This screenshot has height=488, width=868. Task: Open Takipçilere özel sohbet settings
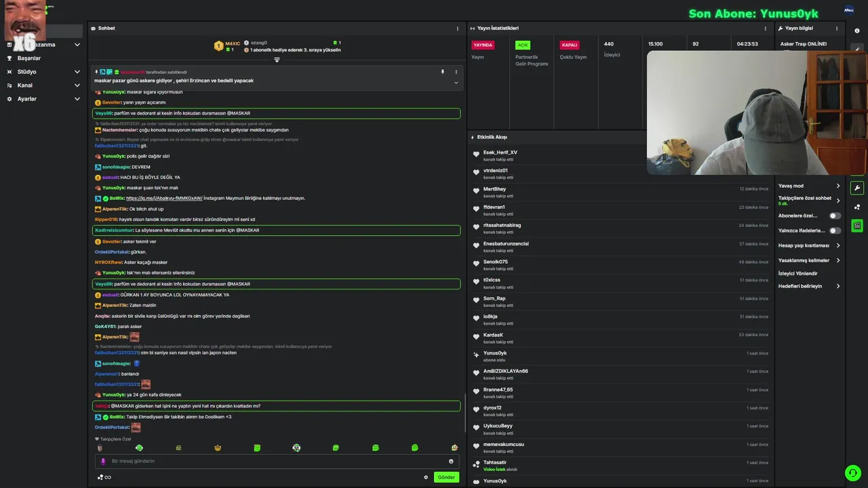coord(809,201)
